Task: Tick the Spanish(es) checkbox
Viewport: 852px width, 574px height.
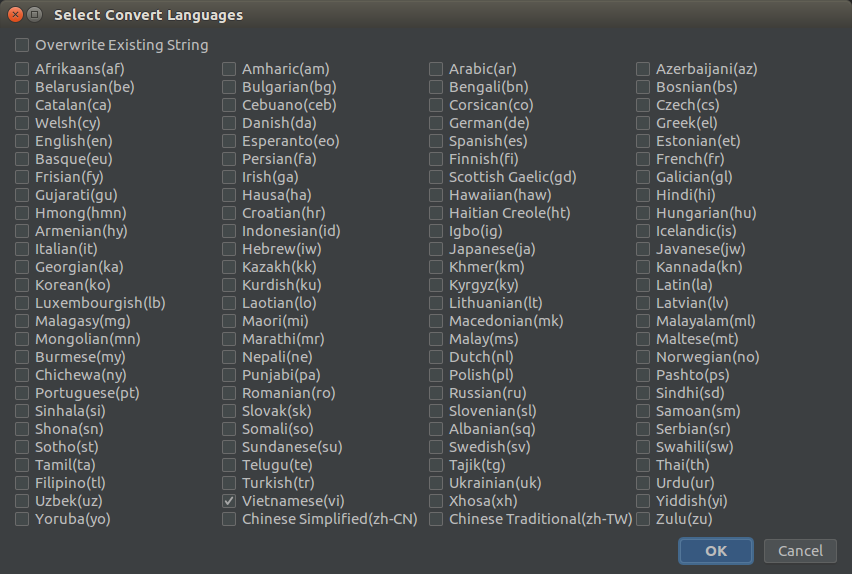Action: (x=436, y=141)
